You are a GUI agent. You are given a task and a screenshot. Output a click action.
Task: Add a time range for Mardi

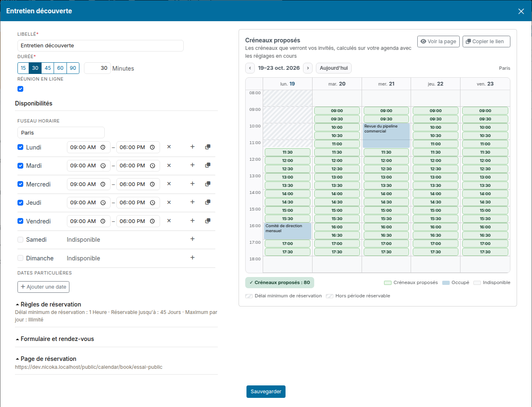[x=192, y=165]
